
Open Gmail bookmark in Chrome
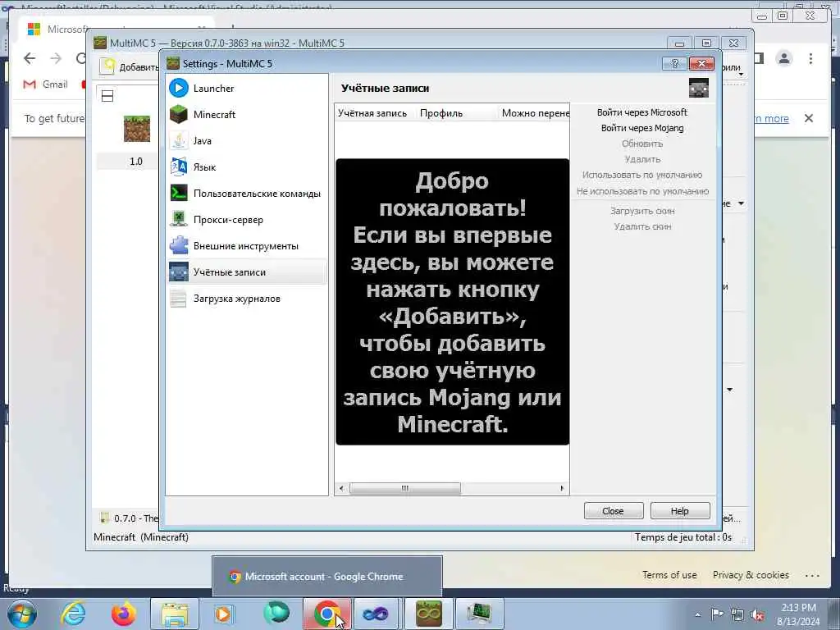coord(46,84)
